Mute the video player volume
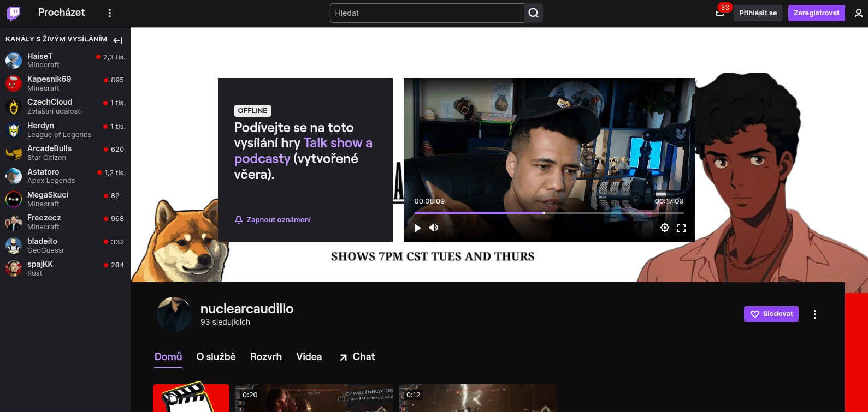The image size is (868, 412). point(434,228)
